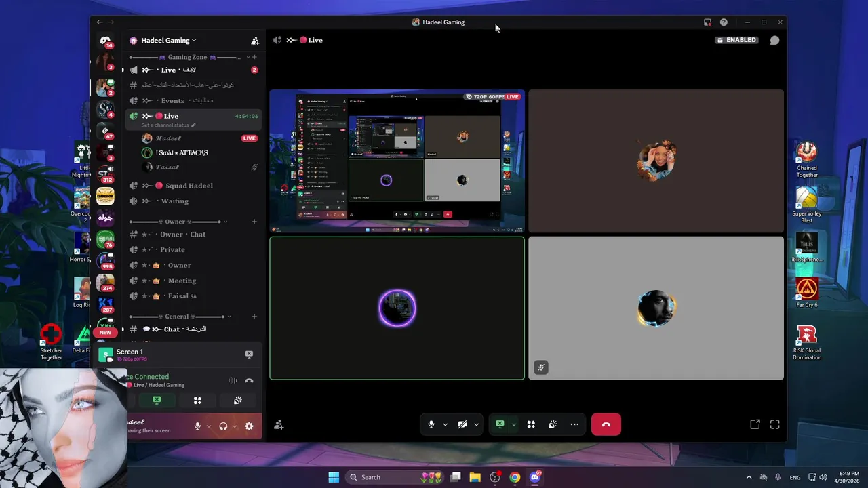Disconnect from voice in the sidebar panel
Screen dimensions: 868x488
[x=249, y=381]
